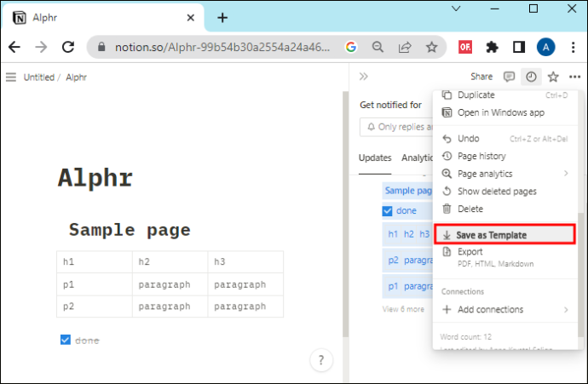Open the help question mark button
This screenshot has height=384, width=588.
pos(321,360)
